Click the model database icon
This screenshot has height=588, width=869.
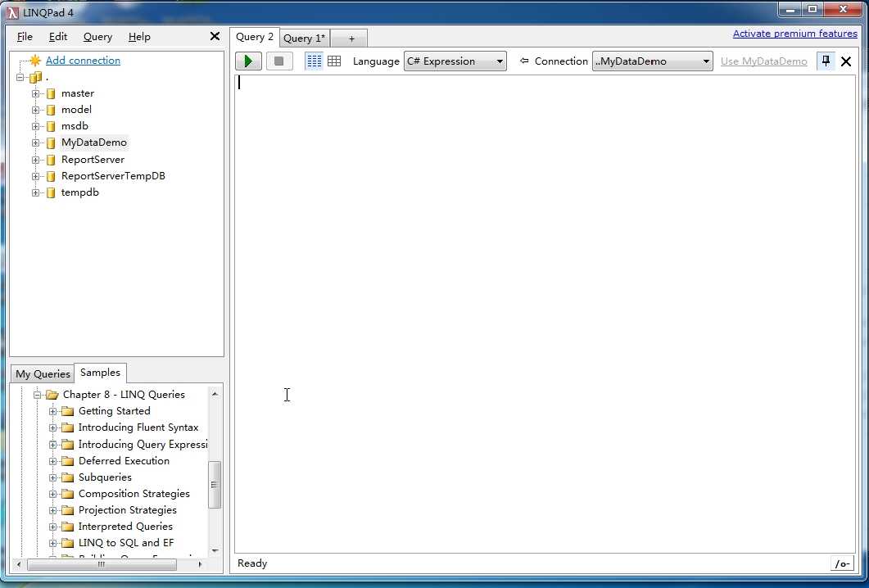pyautogui.click(x=51, y=110)
